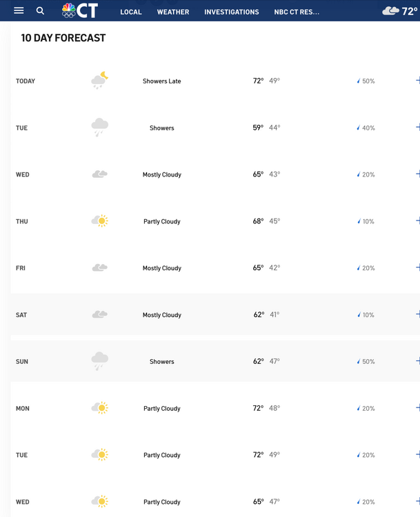Expand the first TUE forecast details
Viewport: 420px width, 517px height.
coord(418,128)
